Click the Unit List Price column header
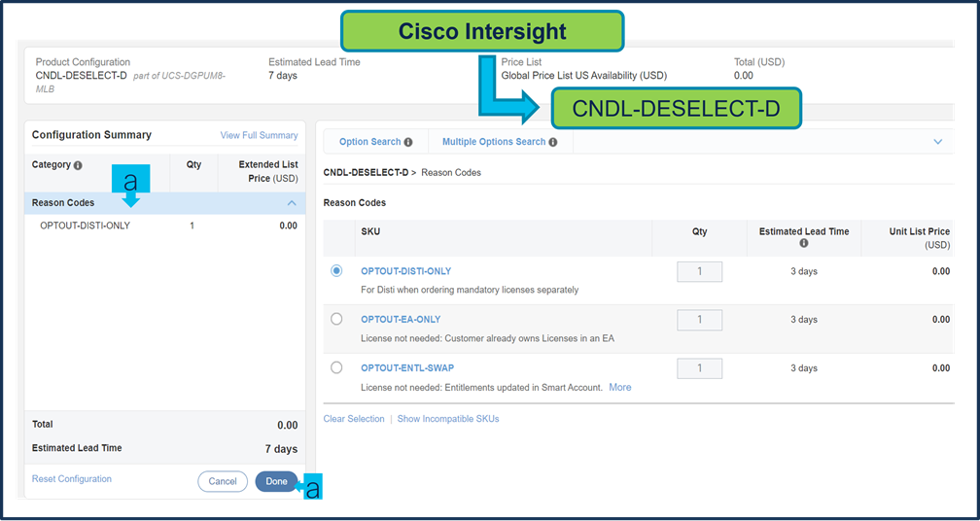 (x=920, y=238)
